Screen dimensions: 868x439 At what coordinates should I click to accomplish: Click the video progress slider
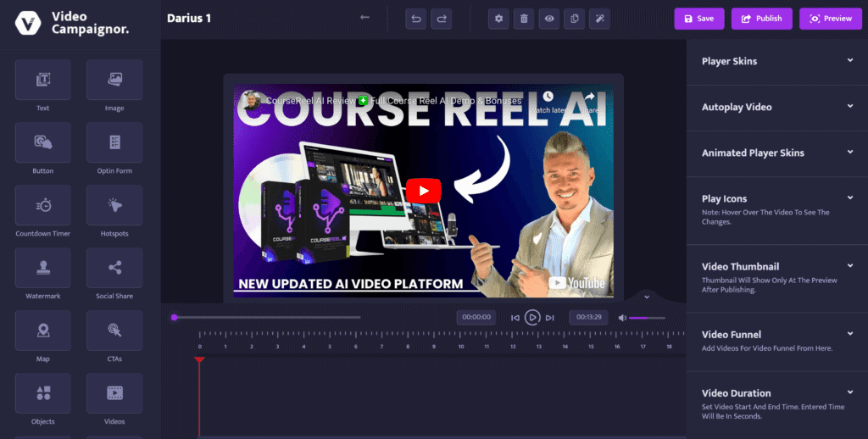(267, 318)
